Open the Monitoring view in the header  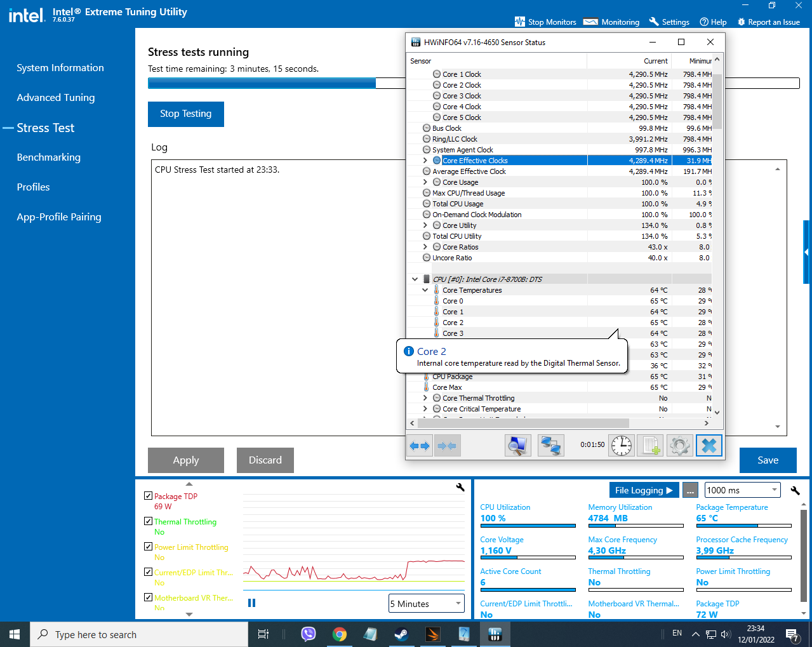click(611, 22)
